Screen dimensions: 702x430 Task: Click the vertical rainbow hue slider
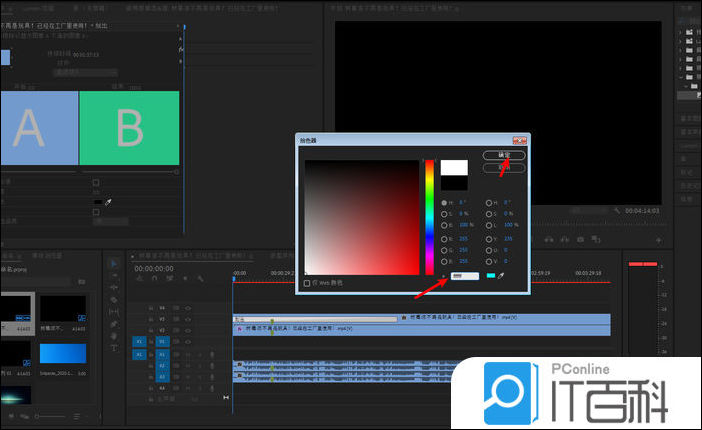(x=430, y=215)
